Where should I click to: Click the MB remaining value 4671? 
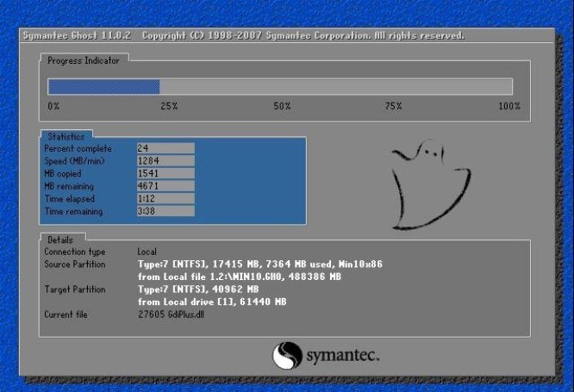(165, 186)
